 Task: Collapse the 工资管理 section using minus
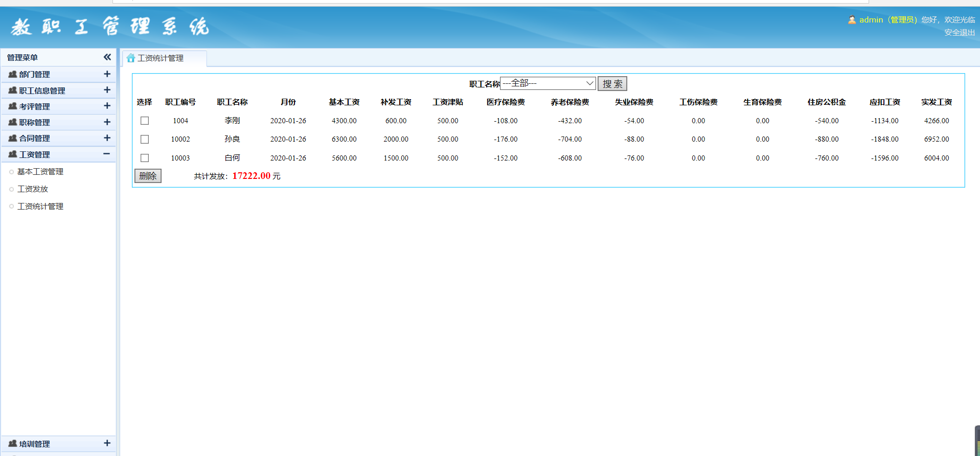point(106,154)
